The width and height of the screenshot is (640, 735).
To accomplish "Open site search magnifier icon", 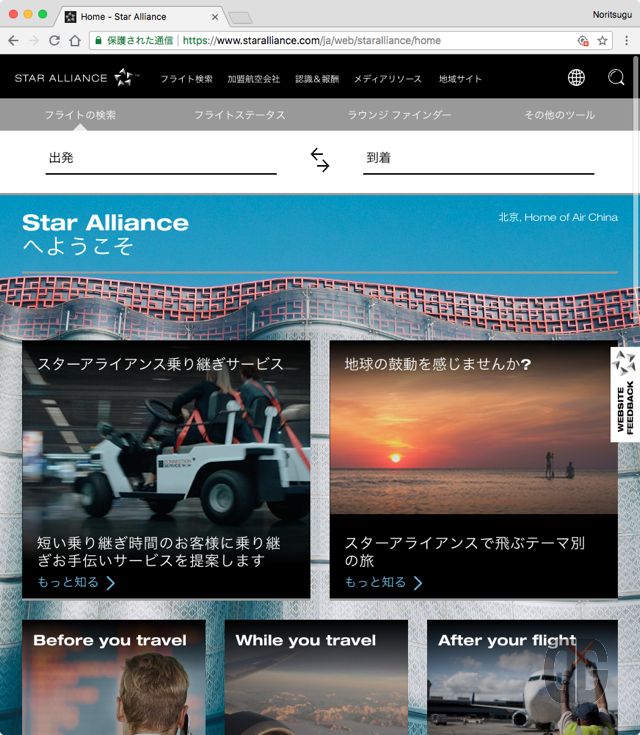I will click(x=616, y=77).
